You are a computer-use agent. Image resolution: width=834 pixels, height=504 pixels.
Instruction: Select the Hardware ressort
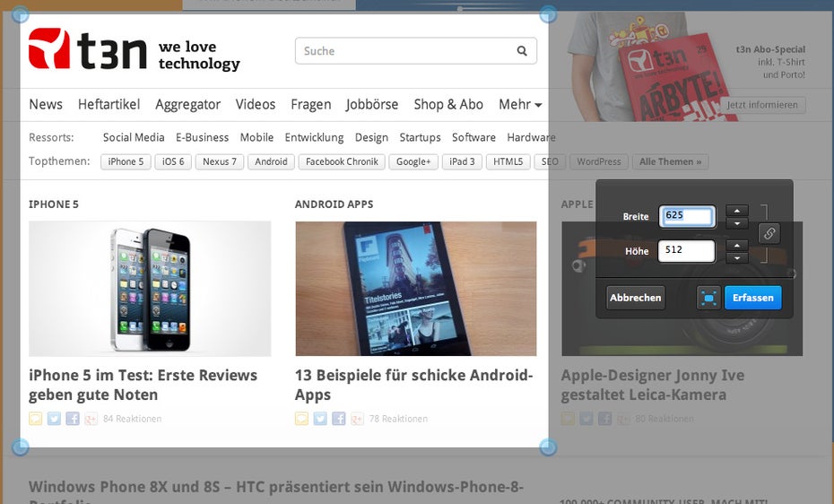pos(531,137)
